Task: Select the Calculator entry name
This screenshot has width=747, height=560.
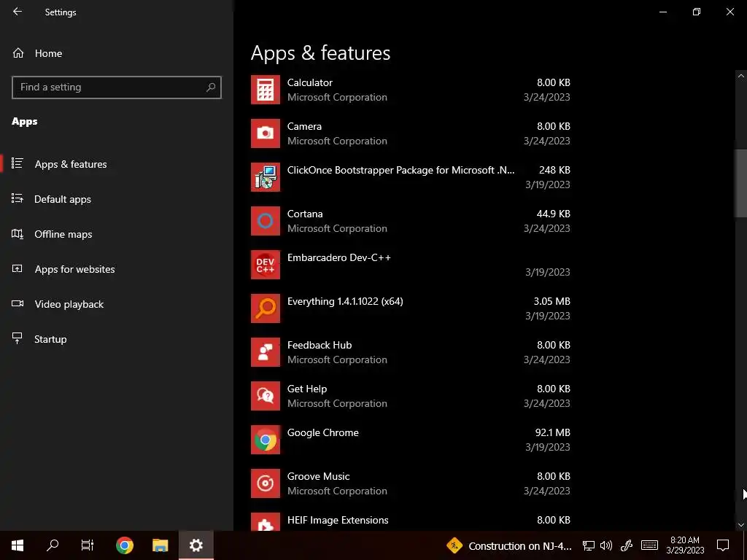Action: [x=309, y=82]
